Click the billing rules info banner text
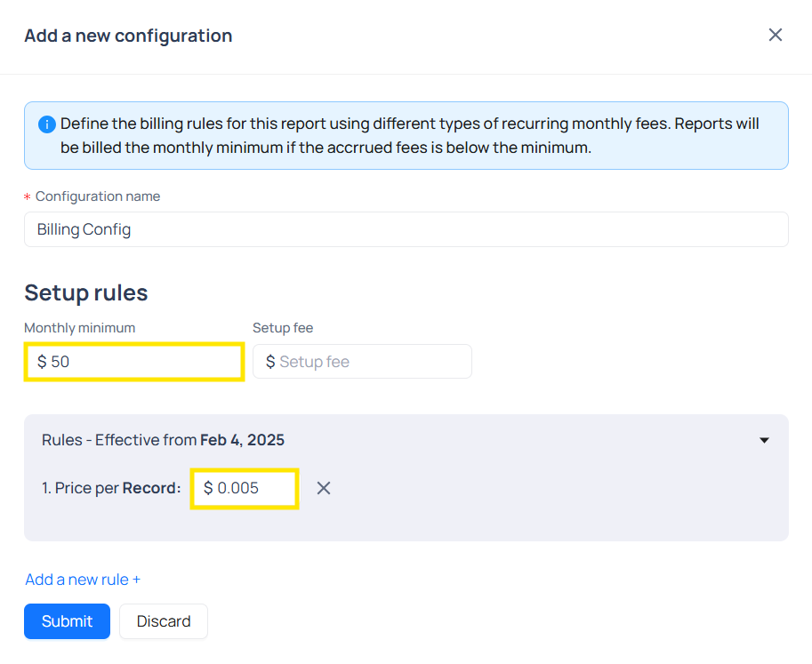812x664 pixels. [x=409, y=136]
